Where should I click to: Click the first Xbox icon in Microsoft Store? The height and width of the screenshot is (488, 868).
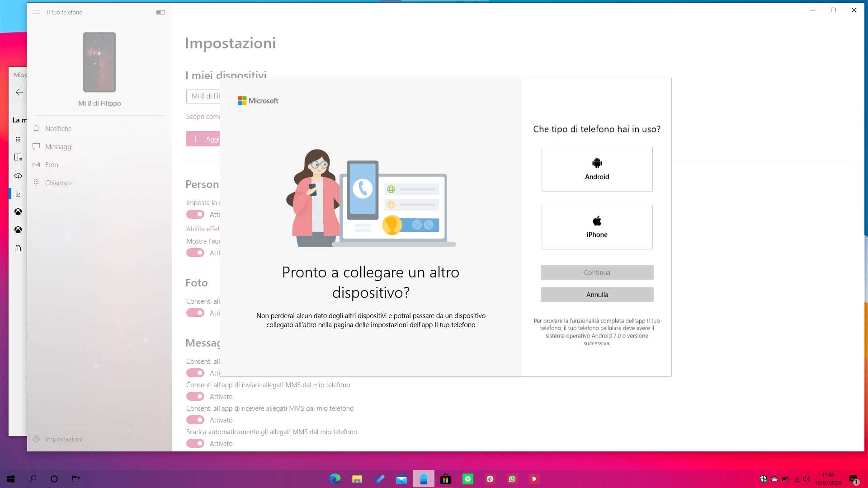[x=18, y=211]
